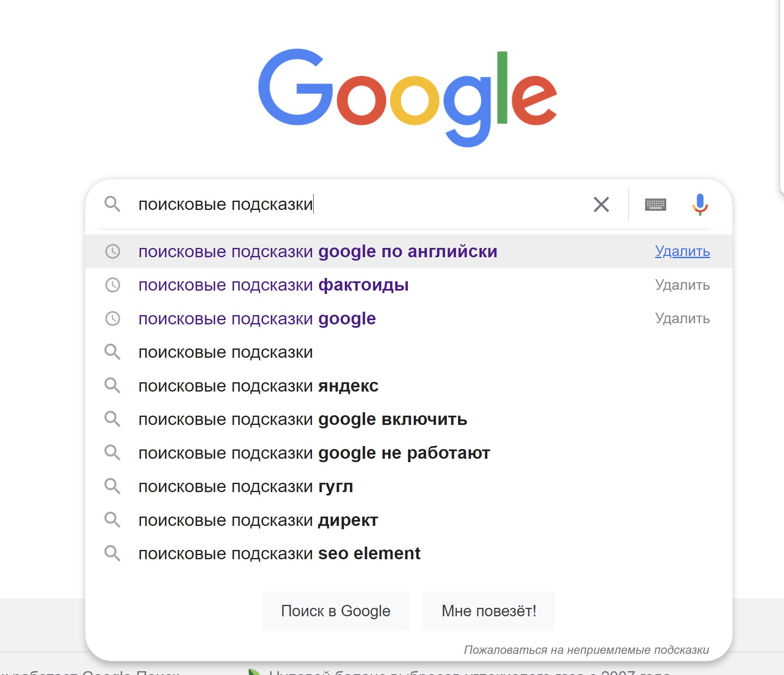
Task: Choose suggestion 'поисковые подсказки гугл'
Action: coord(246,487)
